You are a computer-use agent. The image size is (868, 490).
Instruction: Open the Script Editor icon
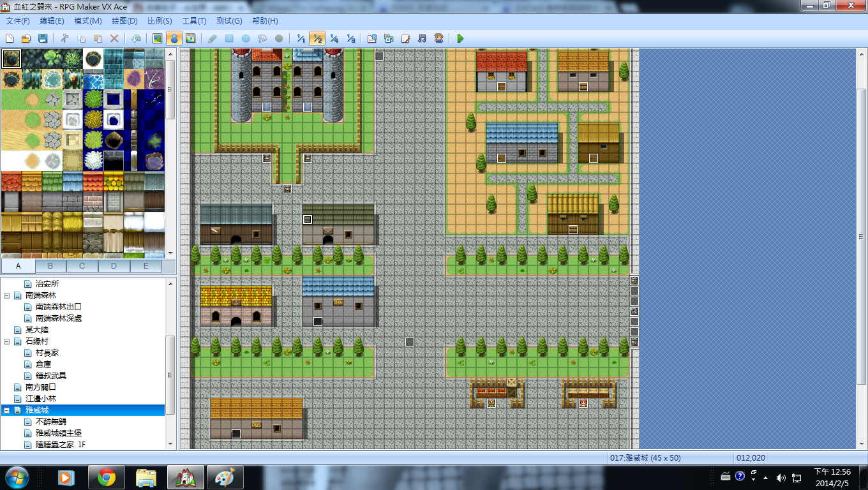(405, 38)
